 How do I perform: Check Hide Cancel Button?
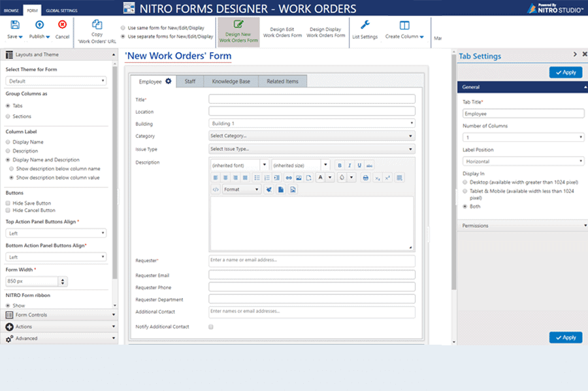pyautogui.click(x=8, y=210)
